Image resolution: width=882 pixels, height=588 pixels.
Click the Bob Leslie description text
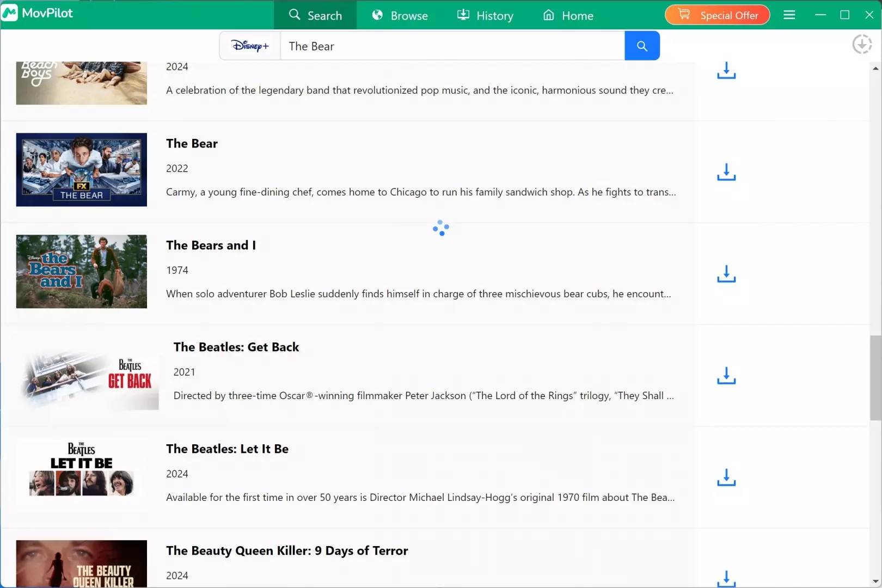(419, 294)
